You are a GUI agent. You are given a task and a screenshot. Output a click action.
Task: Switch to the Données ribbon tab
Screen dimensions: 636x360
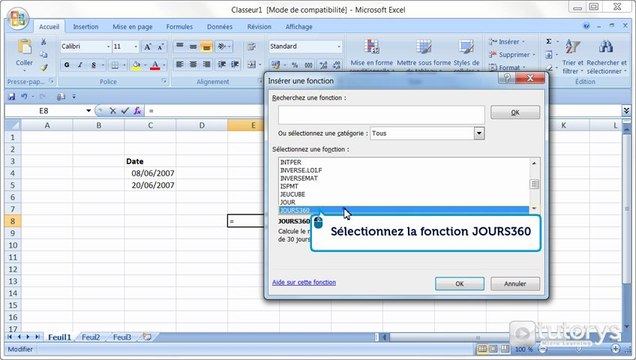(x=219, y=27)
